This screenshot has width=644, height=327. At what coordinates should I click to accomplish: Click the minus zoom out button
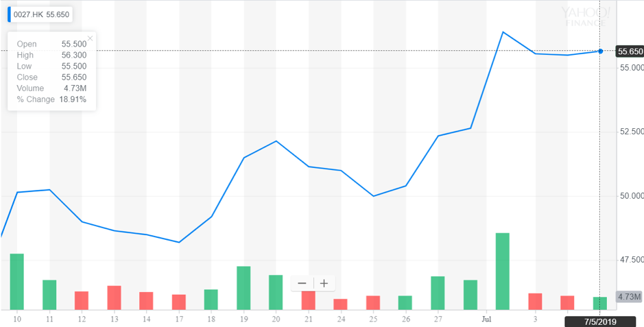302,283
